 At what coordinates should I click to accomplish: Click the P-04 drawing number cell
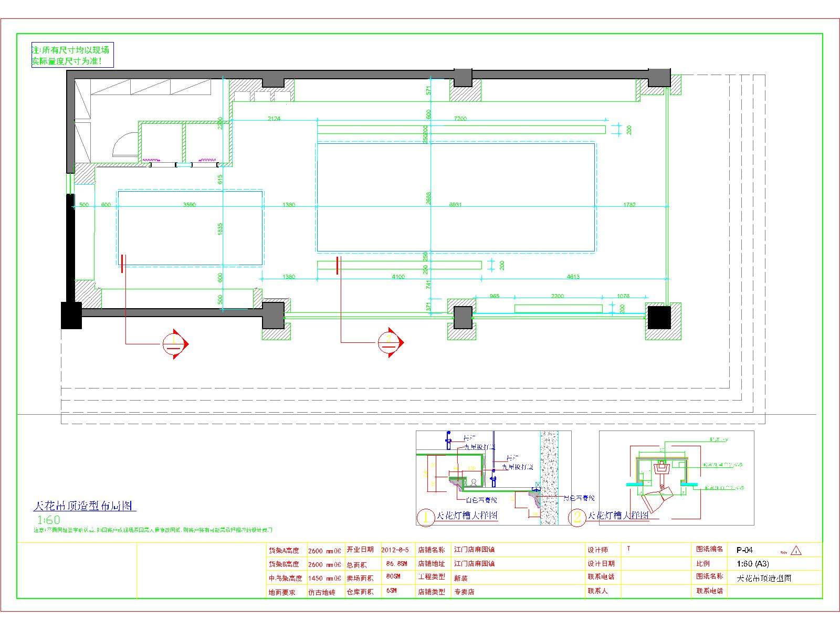click(x=744, y=550)
